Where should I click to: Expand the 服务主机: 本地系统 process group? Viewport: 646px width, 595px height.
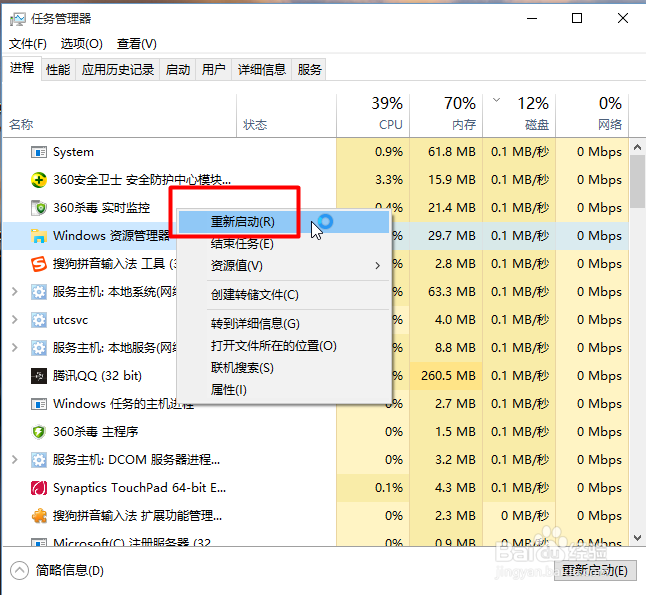[x=15, y=292]
